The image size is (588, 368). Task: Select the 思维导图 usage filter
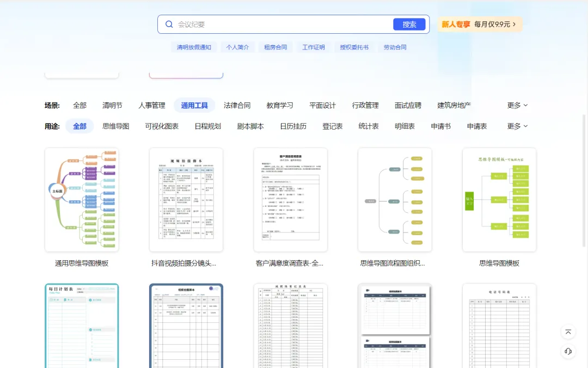[115, 126]
